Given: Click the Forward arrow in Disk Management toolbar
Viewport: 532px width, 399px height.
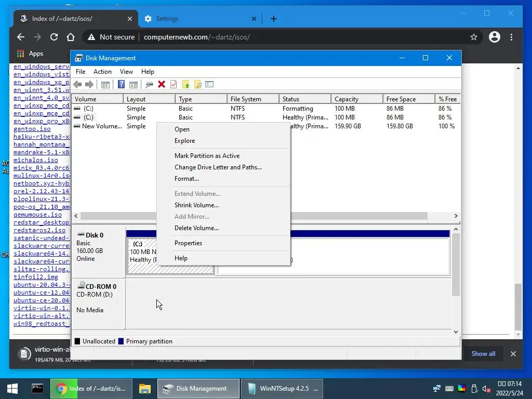Looking at the screenshot, I should (89, 85).
